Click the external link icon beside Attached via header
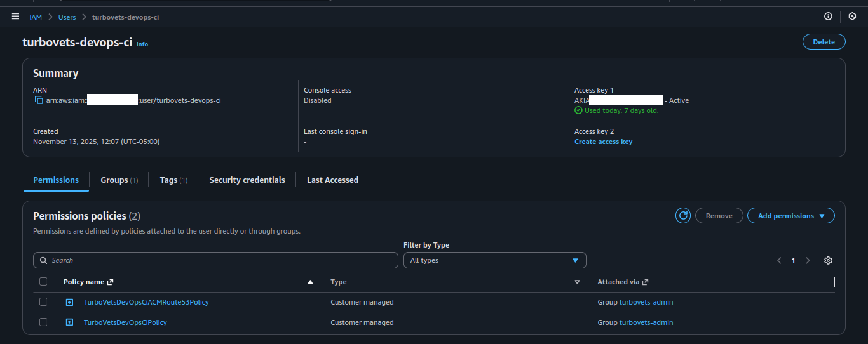Image resolution: width=868 pixels, height=344 pixels. click(646, 282)
